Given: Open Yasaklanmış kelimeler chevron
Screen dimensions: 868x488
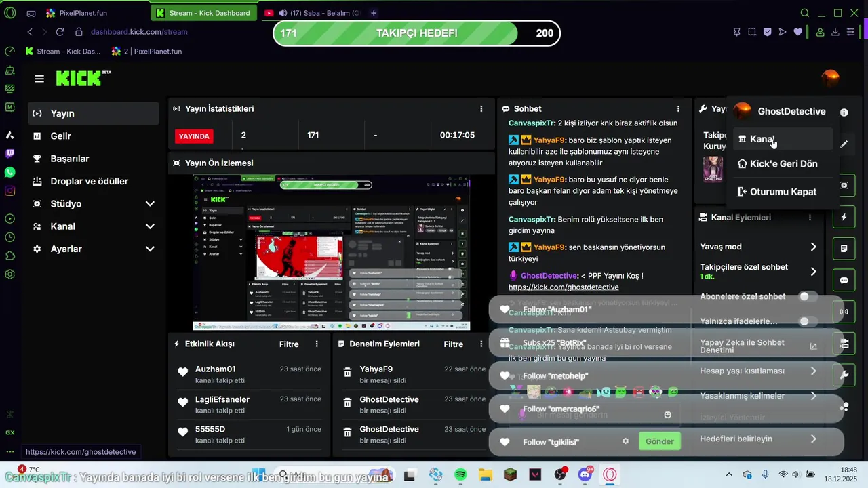Looking at the screenshot, I should 813,396.
